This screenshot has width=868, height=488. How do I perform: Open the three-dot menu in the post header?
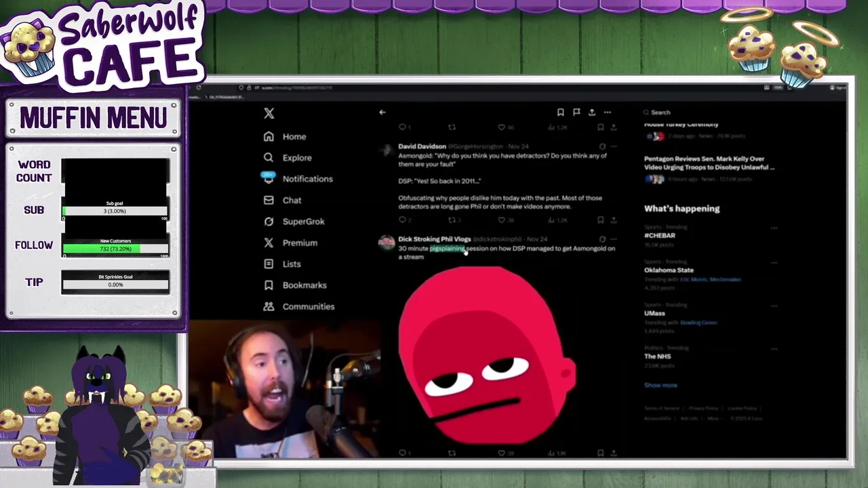tap(608, 113)
